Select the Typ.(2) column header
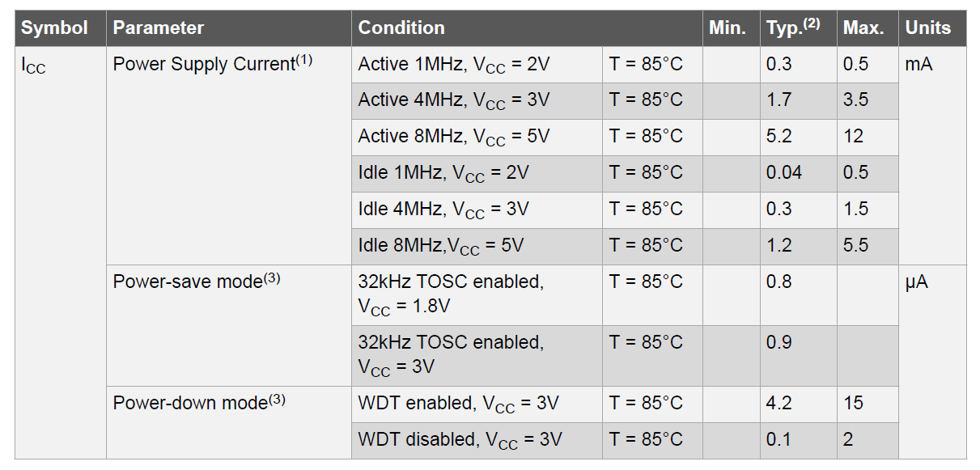 click(793, 28)
